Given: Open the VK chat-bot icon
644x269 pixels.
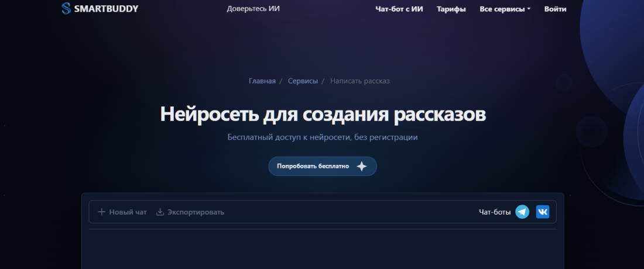Looking at the screenshot, I should tap(543, 212).
